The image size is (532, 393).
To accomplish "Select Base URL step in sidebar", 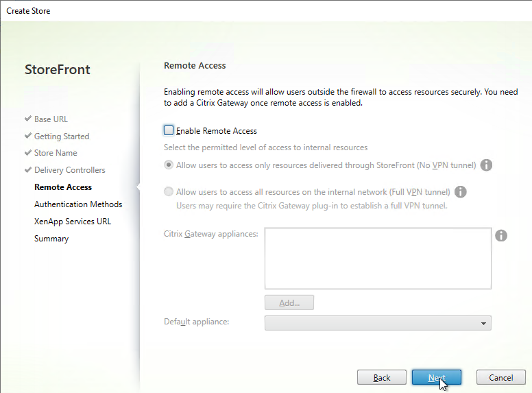I will [x=51, y=119].
